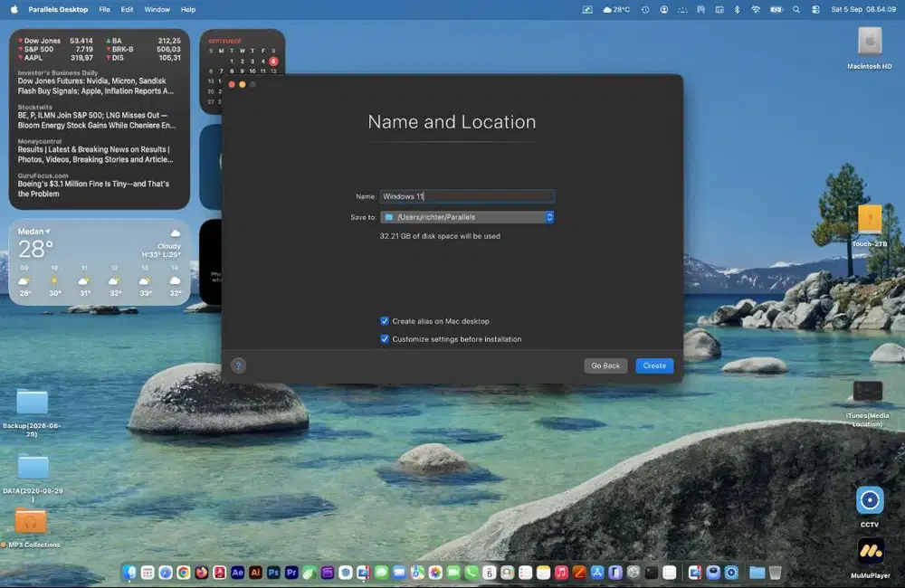Open Control Center in menu bar
Image resolution: width=905 pixels, height=588 pixels.
click(815, 9)
